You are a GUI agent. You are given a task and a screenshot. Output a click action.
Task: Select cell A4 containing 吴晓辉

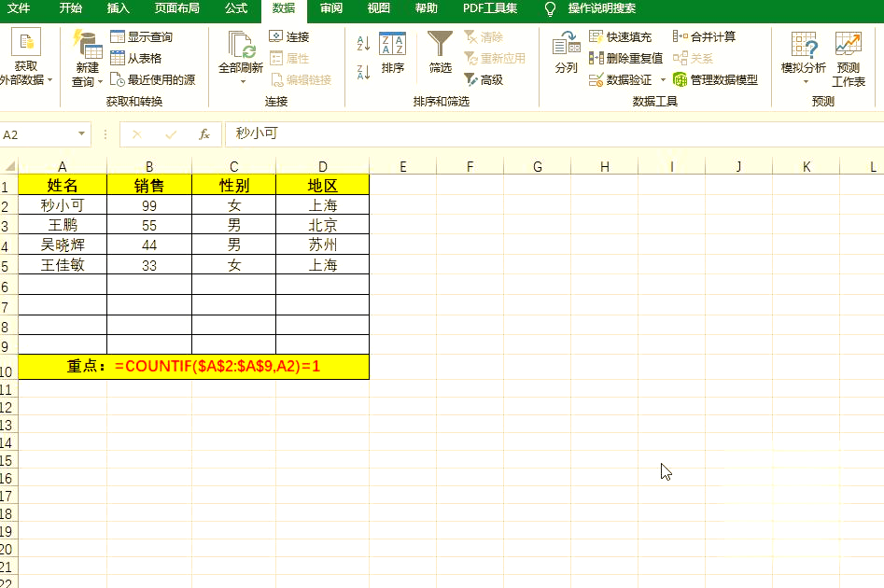63,245
